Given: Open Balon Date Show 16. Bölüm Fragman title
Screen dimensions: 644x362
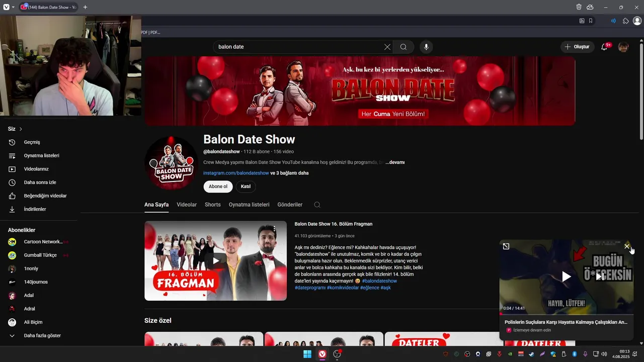Looking at the screenshot, I should pos(334,224).
